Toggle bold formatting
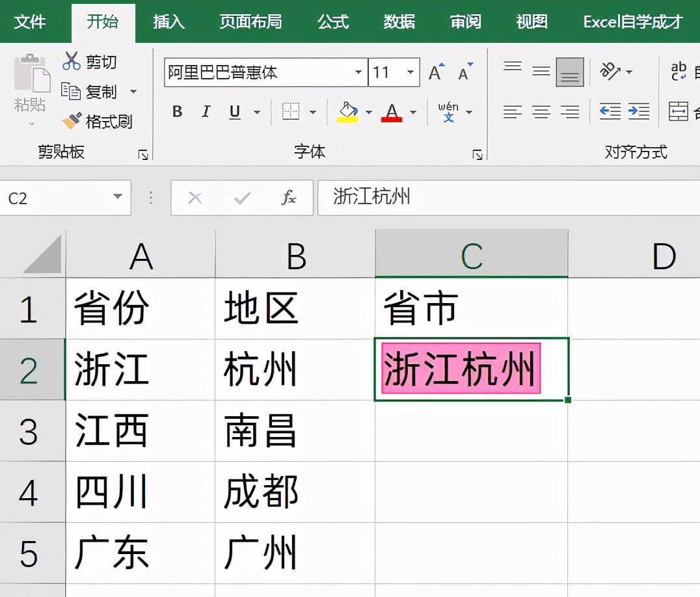This screenshot has height=597, width=700. (177, 112)
